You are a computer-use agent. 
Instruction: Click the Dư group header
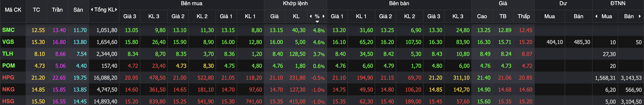click(x=563, y=4)
